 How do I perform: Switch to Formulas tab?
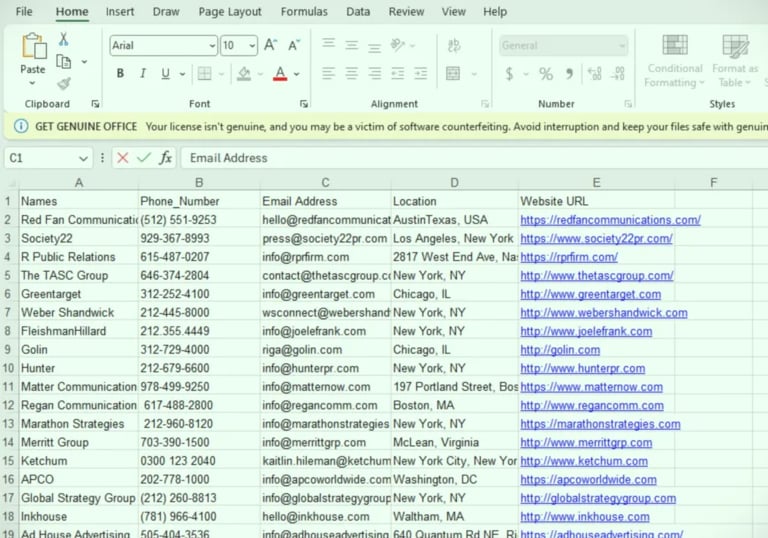coord(304,12)
